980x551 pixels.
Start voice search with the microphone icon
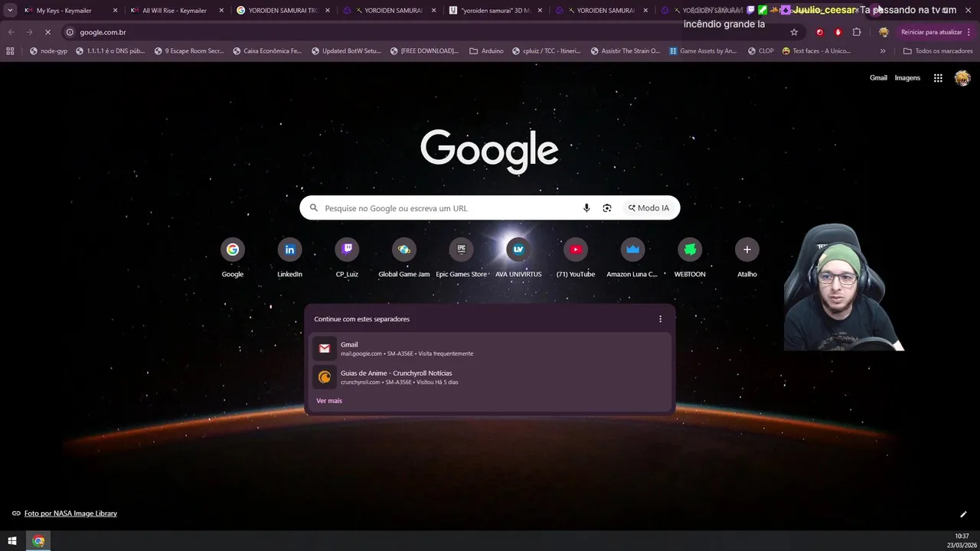[x=586, y=208]
